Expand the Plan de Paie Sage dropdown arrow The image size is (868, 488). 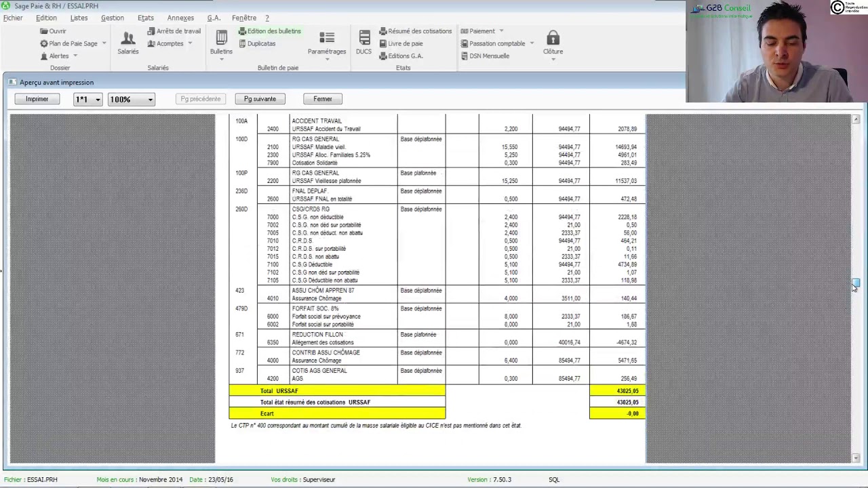(104, 43)
